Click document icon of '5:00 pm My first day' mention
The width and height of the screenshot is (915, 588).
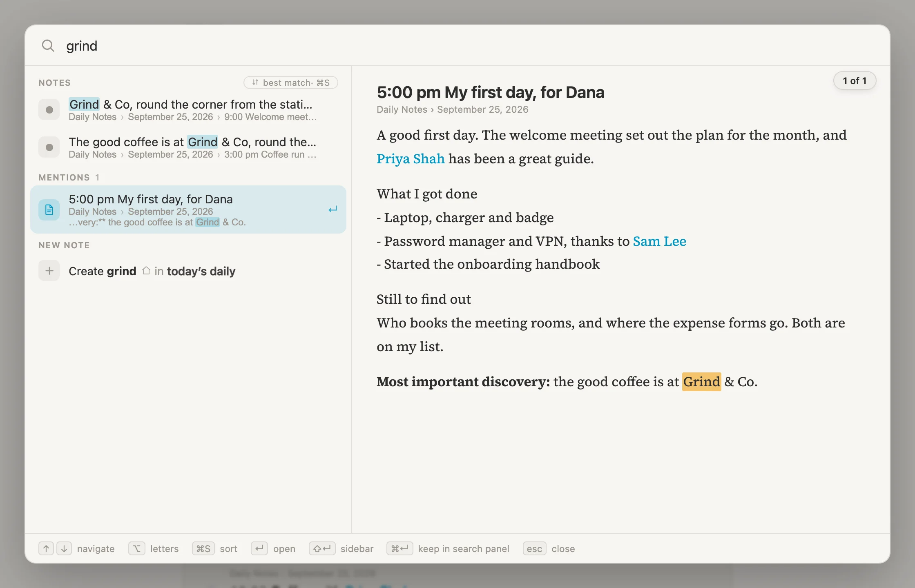click(x=49, y=210)
